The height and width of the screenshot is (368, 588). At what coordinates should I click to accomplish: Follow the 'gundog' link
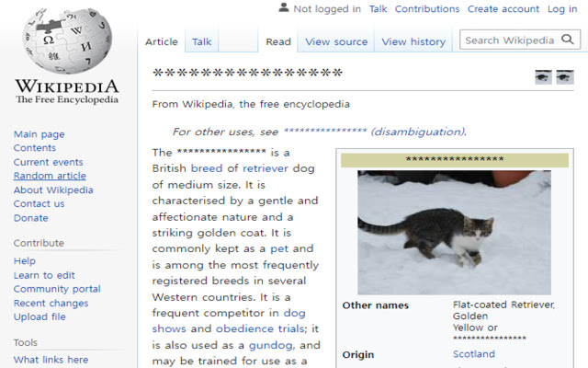[271, 346]
